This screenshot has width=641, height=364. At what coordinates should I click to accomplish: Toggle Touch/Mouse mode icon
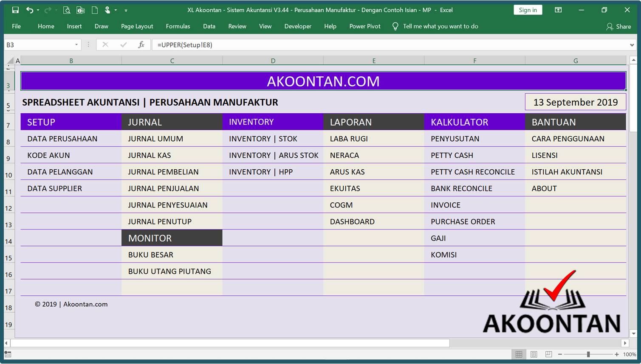tap(107, 10)
